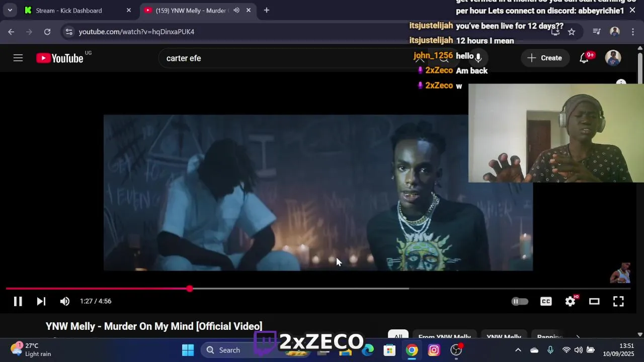View site information icon
644x362 pixels.
69,32
